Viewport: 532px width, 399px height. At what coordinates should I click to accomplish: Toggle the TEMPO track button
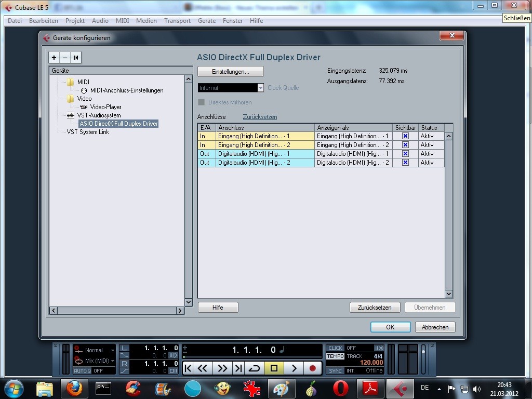(x=335, y=356)
